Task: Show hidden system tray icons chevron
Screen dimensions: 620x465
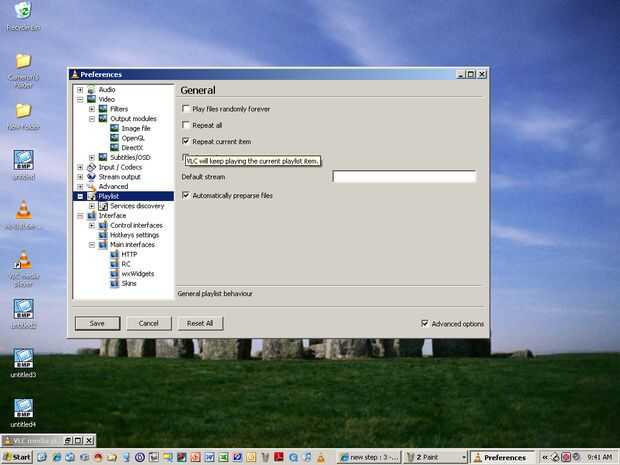Action: pyautogui.click(x=545, y=457)
